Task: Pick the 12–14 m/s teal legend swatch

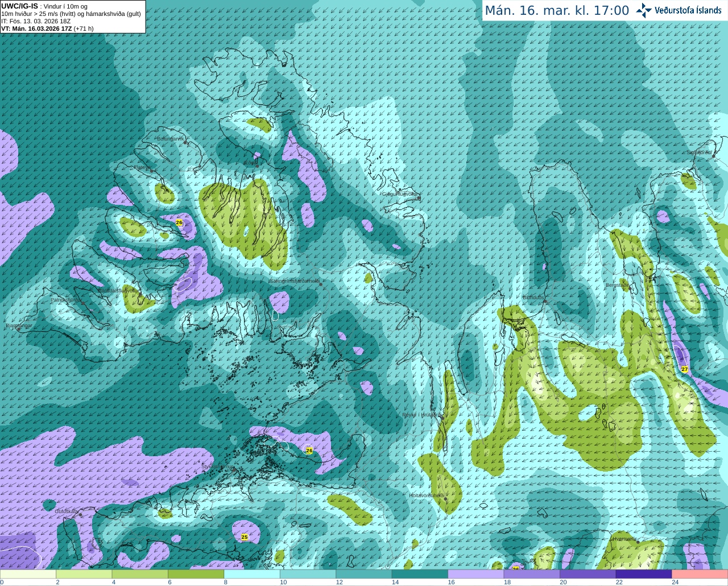Action: click(364, 574)
